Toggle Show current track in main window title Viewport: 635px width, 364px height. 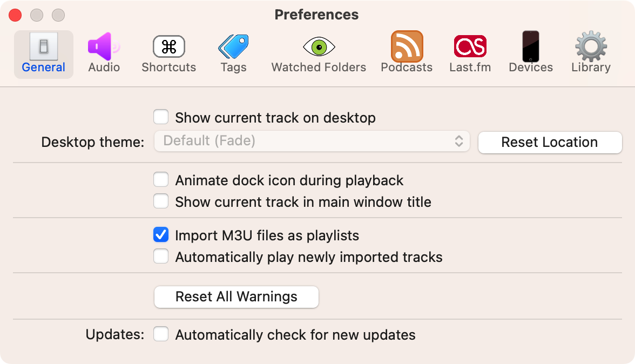pos(161,201)
